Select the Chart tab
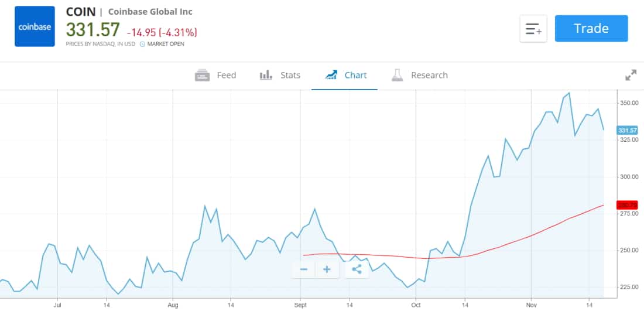 pyautogui.click(x=345, y=76)
